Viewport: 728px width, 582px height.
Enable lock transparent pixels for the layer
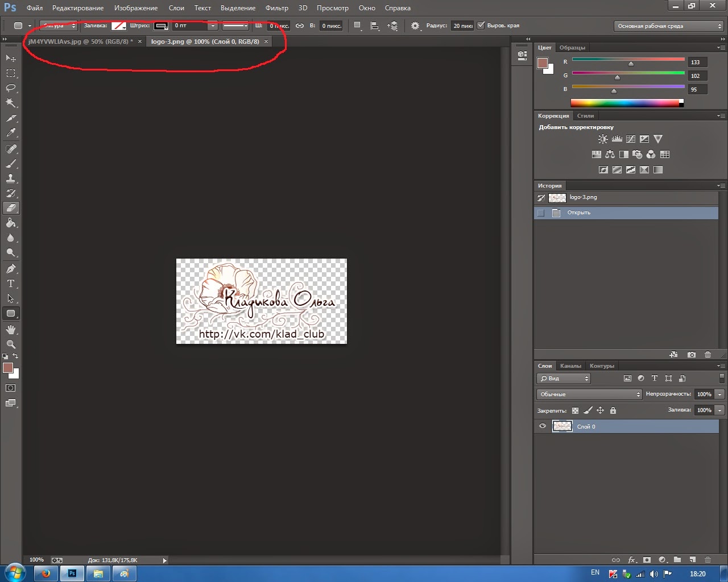click(575, 410)
